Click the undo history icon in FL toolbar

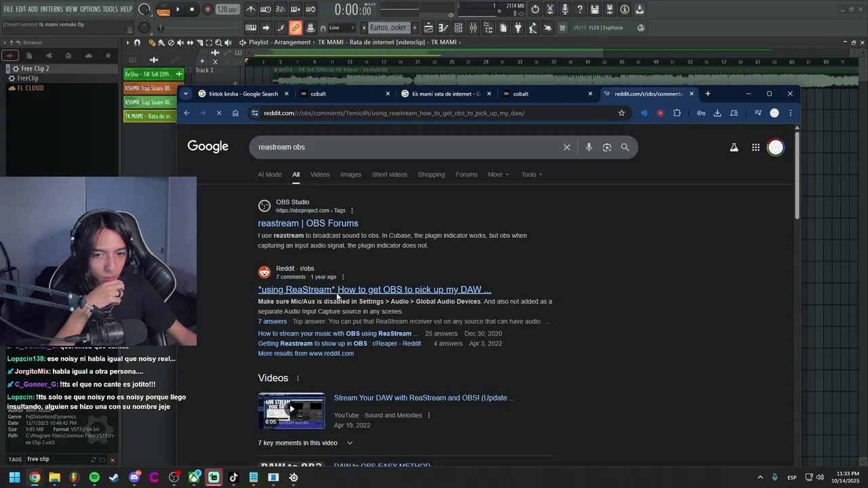coord(535,9)
